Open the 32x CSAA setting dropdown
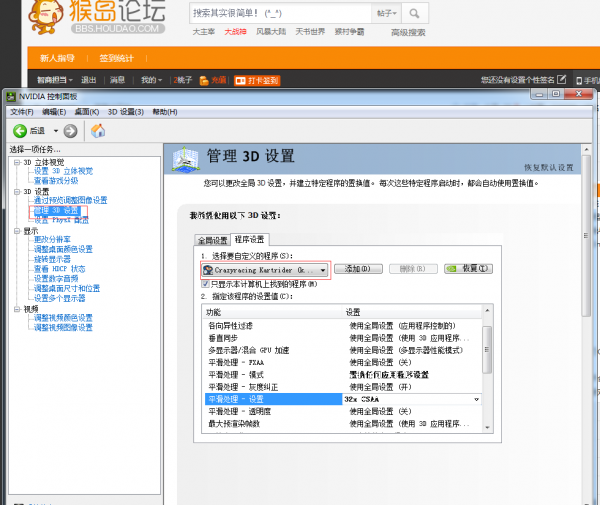This screenshot has width=600, height=505. point(476,399)
